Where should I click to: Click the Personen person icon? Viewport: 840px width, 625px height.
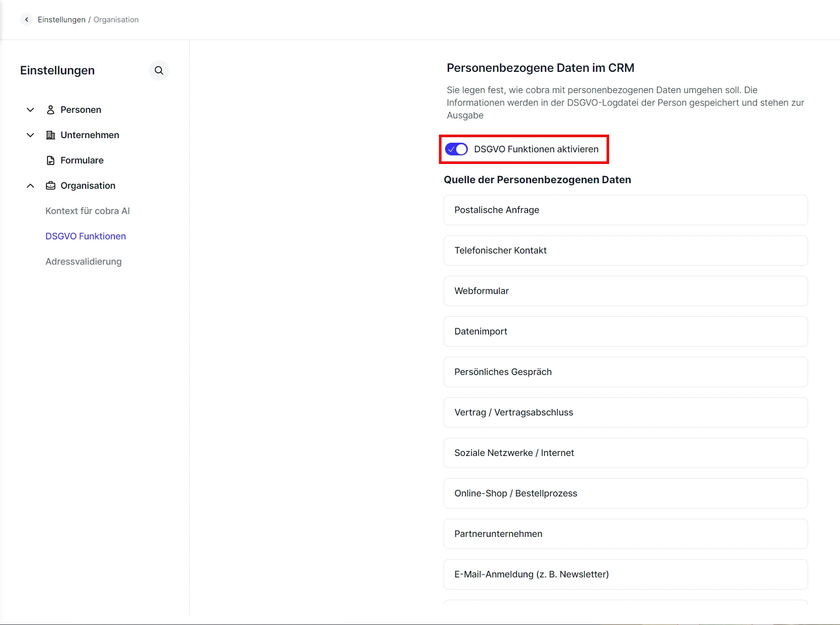51,110
